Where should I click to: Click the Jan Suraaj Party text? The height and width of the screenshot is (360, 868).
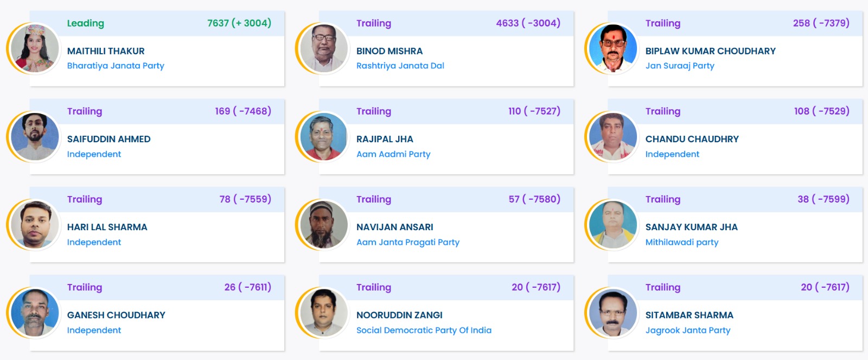coord(679,66)
